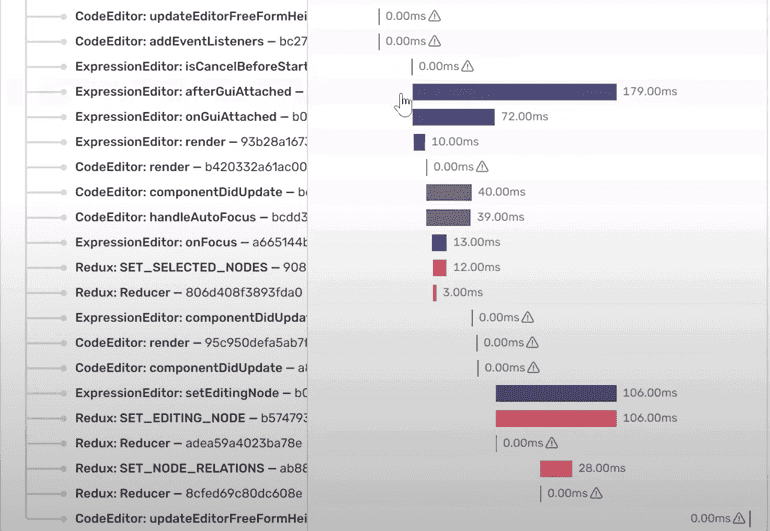Click the red SET_NODE_RELATIONS 28.00ms bar

pyautogui.click(x=556, y=469)
